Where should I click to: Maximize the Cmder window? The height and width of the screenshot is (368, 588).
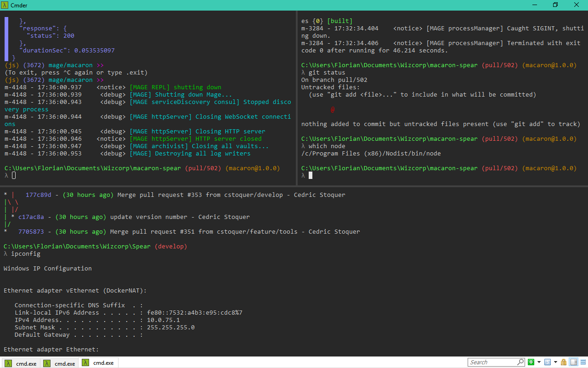(x=555, y=5)
